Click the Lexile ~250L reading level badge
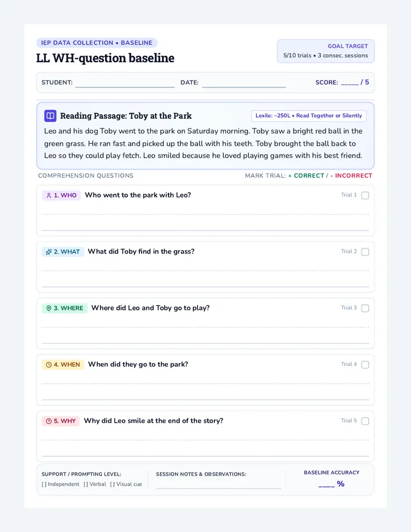411x532 pixels. (309, 116)
